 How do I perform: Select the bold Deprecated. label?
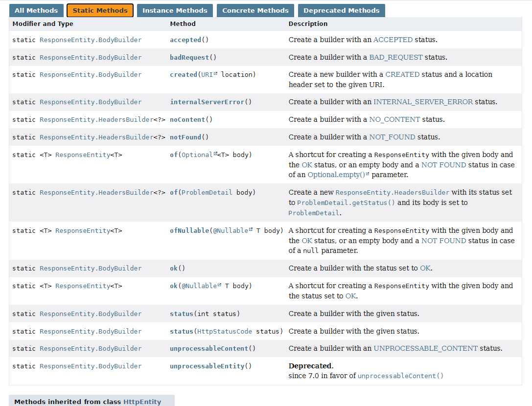tap(311, 366)
